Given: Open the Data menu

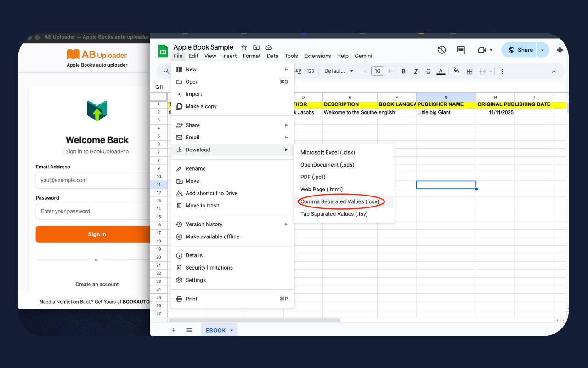Looking at the screenshot, I should pyautogui.click(x=272, y=56).
